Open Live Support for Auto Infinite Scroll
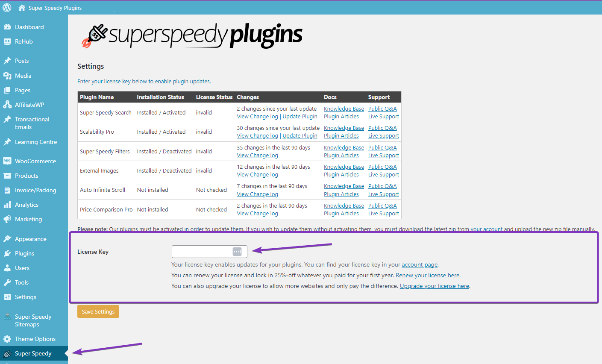The image size is (602, 364). pos(384,194)
